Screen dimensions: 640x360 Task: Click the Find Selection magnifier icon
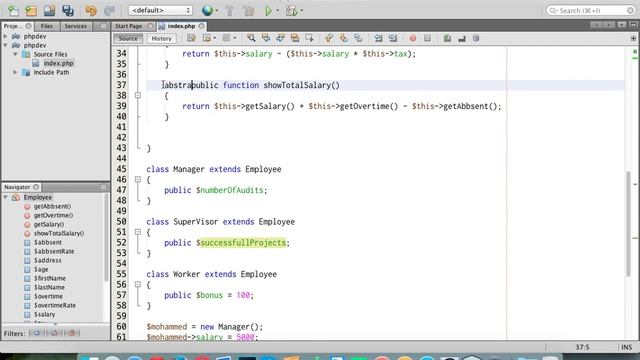pos(251,38)
